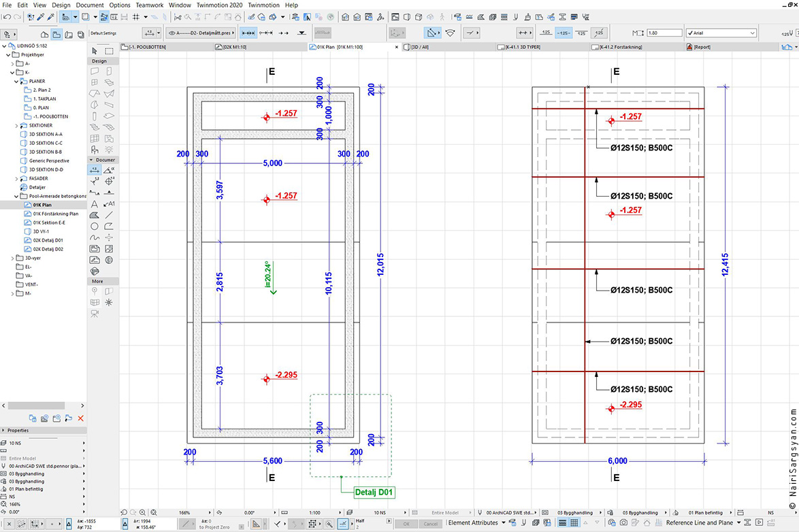Click the Cancel button in bottom bar
This screenshot has height=532, width=799.
click(431, 523)
